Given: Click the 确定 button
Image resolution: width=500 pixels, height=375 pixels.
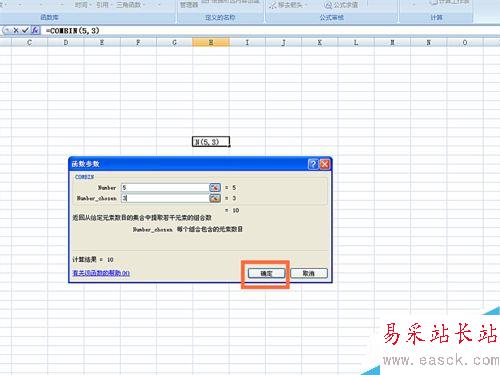Looking at the screenshot, I should [x=266, y=273].
